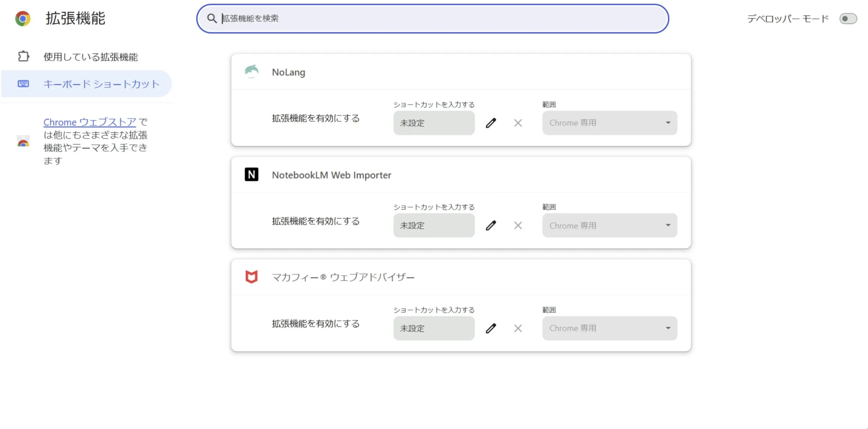
Task: Click 拡張機能を有効にする label under NotebookLM
Action: (x=316, y=221)
